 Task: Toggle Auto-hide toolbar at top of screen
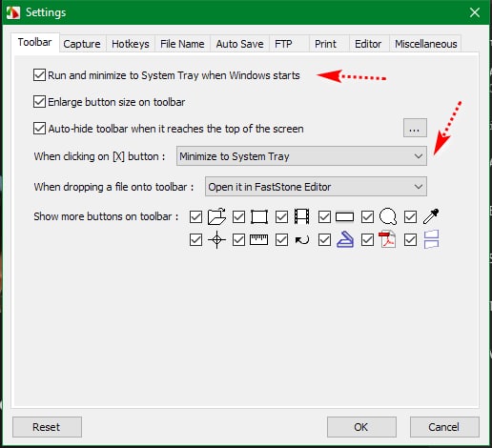39,129
